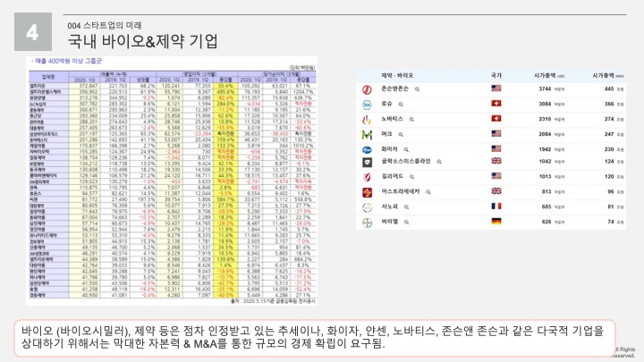The width and height of the screenshot is (644, 362).
Task: Click the 시가총액 USD column header
Action: click(x=549, y=75)
